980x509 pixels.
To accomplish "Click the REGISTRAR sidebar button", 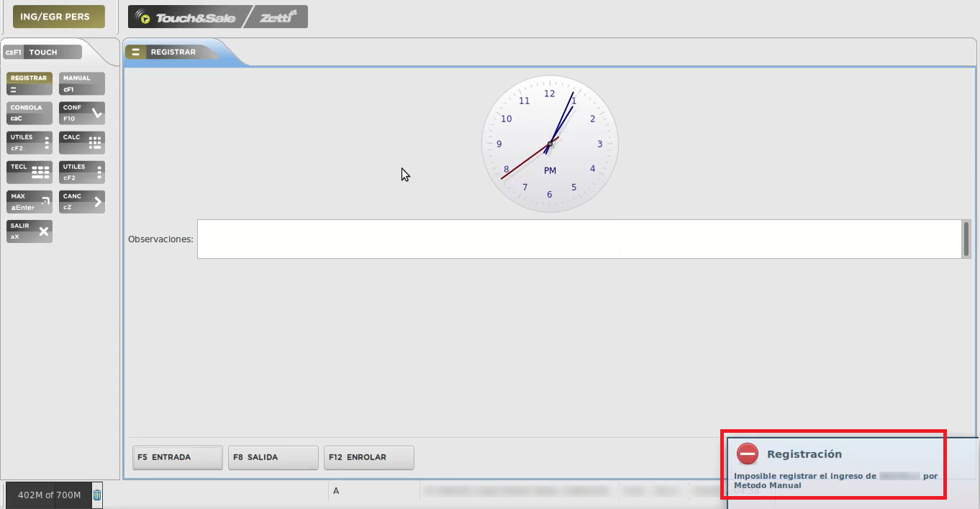I will coord(30,83).
